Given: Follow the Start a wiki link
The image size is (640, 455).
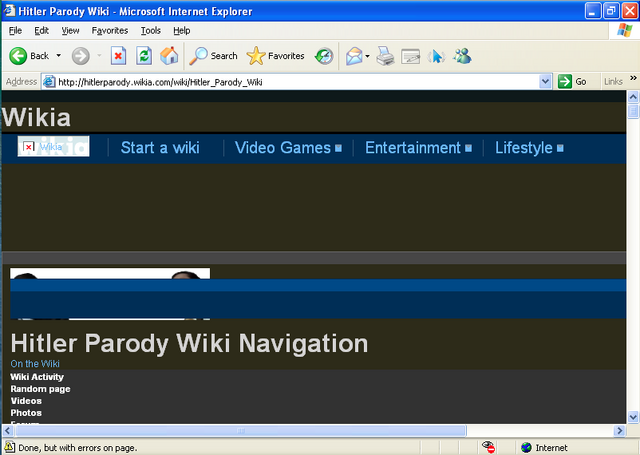Looking at the screenshot, I should pos(160,148).
